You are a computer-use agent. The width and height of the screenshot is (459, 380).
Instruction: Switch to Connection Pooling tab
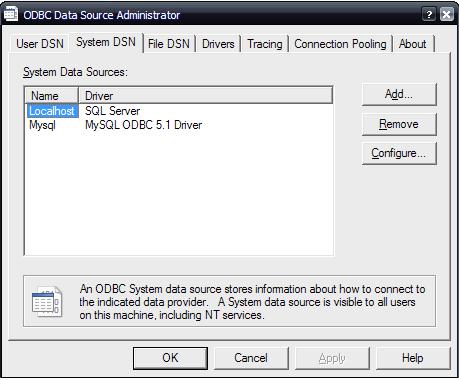pyautogui.click(x=340, y=44)
